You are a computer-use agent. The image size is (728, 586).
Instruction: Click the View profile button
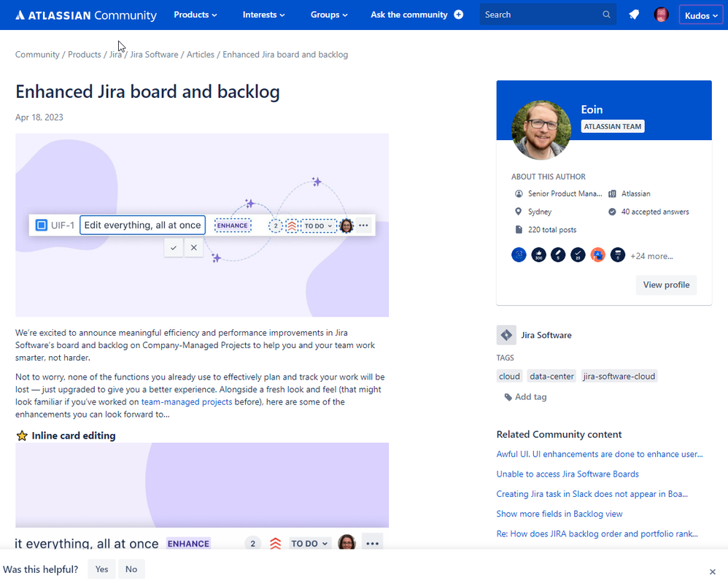click(666, 285)
